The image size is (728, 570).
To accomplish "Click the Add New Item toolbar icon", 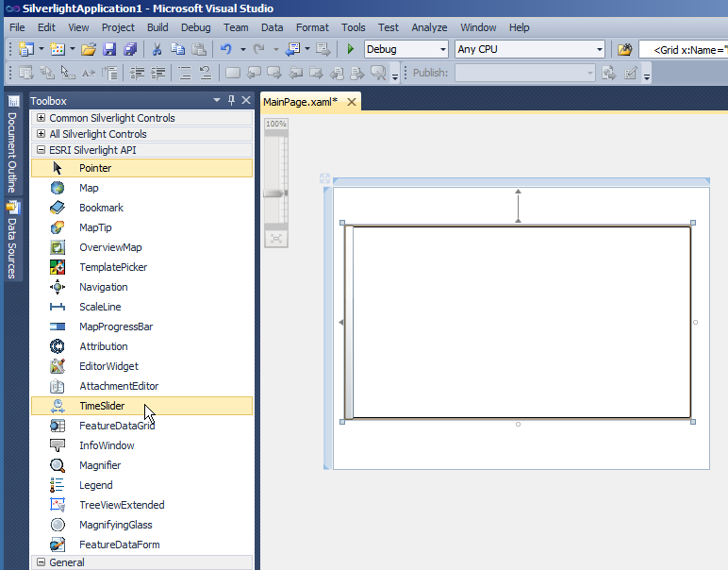I will 58,49.
